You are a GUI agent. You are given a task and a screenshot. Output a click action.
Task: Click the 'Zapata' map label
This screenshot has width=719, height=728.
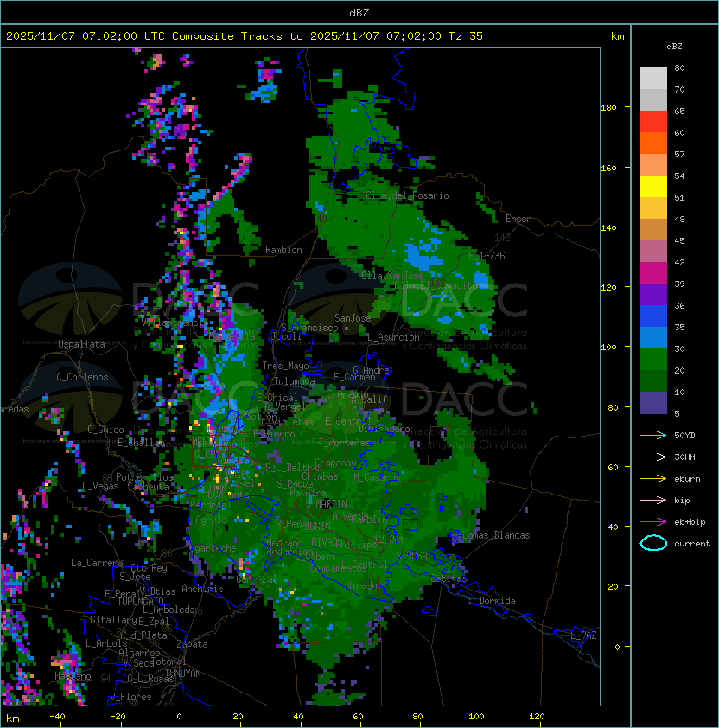coord(192,644)
